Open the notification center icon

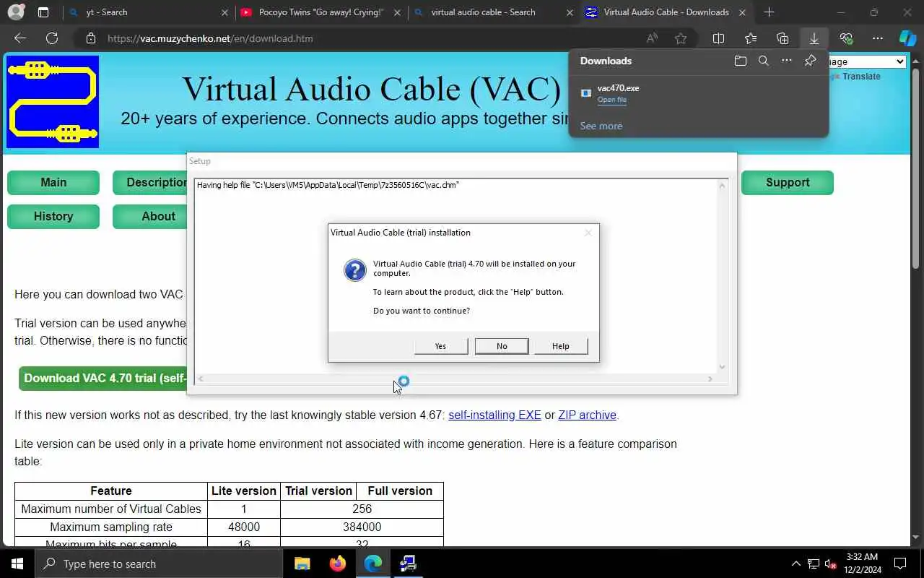(x=900, y=564)
